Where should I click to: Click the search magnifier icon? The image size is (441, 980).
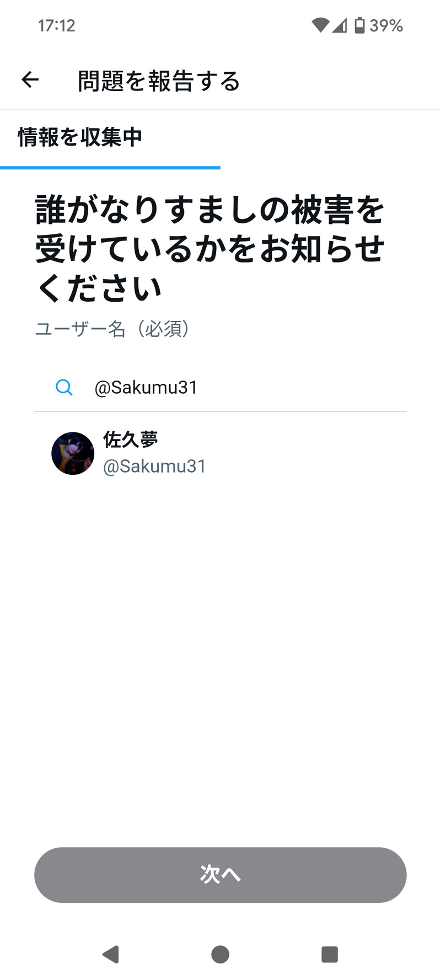pos(64,388)
